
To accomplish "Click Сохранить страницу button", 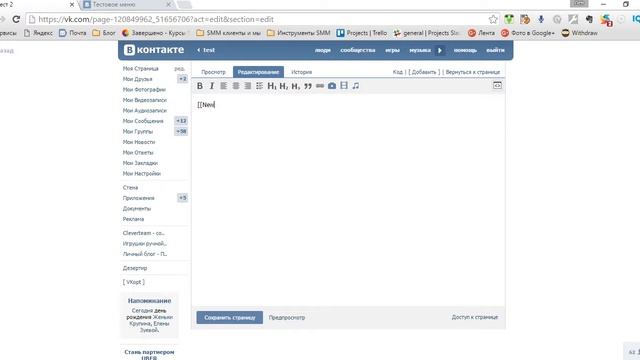I will [x=229, y=317].
